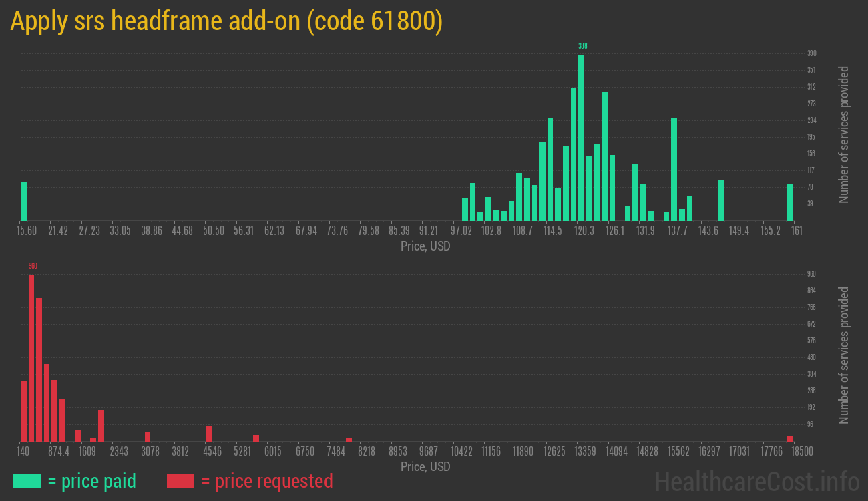
Task: Click the '= price requested' legend text
Action: [x=266, y=481]
